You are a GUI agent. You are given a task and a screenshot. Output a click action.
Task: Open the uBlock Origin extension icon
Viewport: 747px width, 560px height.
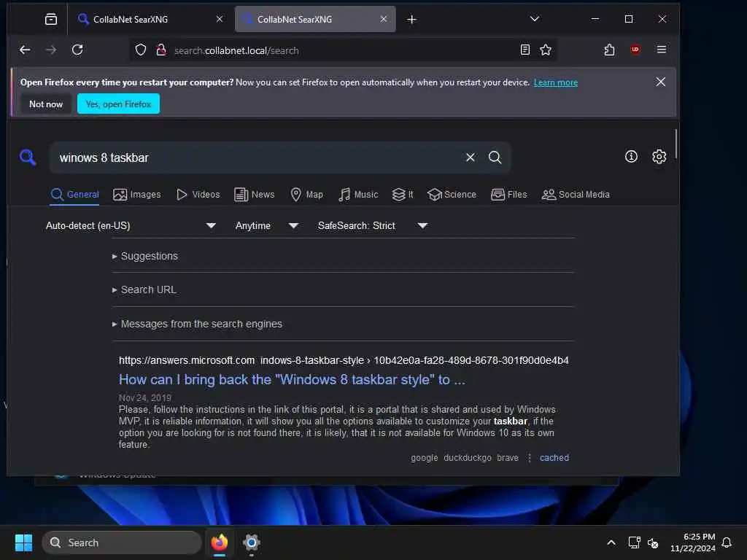click(635, 50)
